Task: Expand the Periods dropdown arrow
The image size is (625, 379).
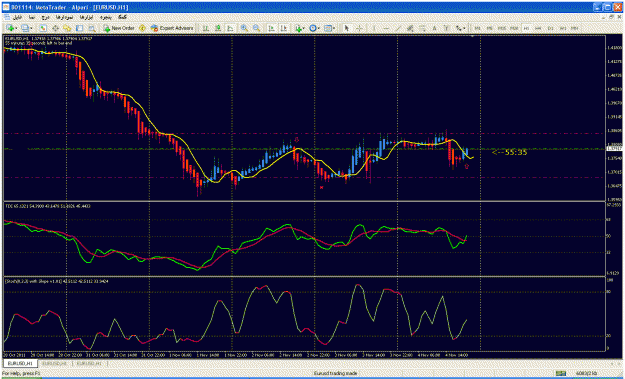Action: (x=319, y=28)
